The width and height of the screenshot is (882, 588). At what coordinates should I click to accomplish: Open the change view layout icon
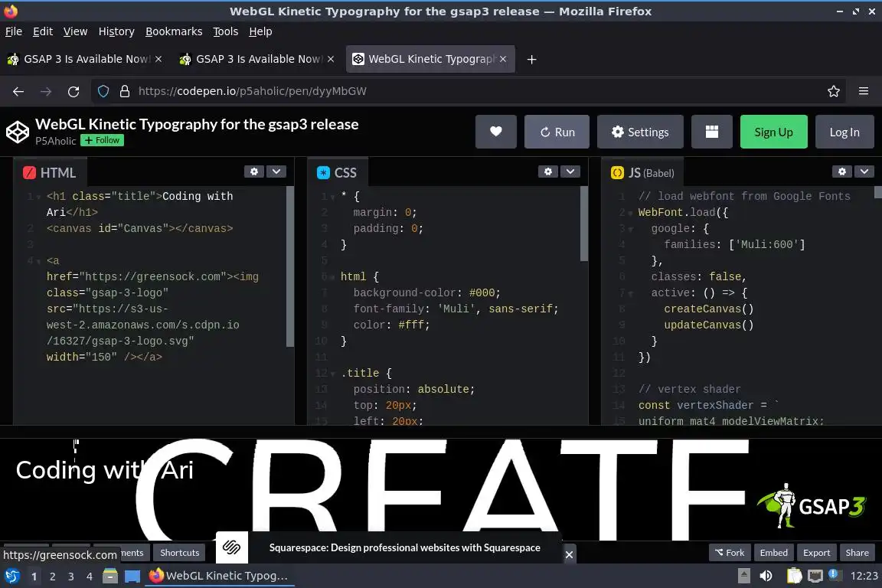click(711, 132)
